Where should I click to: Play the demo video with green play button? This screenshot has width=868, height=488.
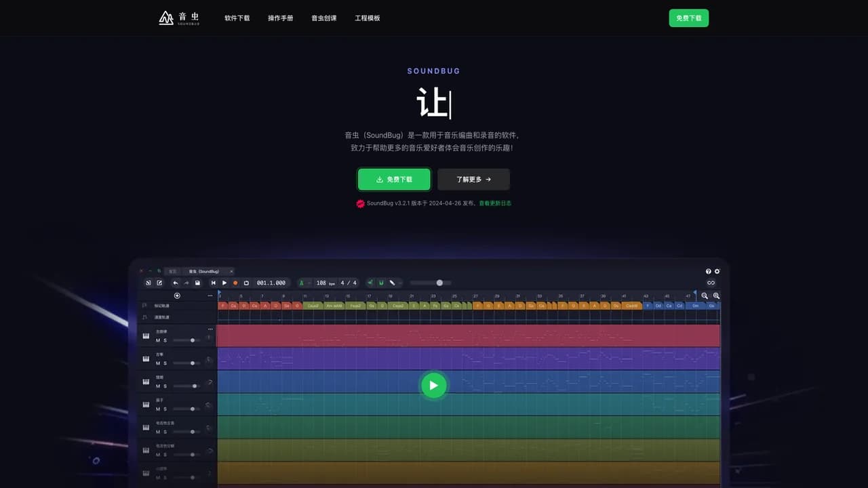(x=434, y=385)
